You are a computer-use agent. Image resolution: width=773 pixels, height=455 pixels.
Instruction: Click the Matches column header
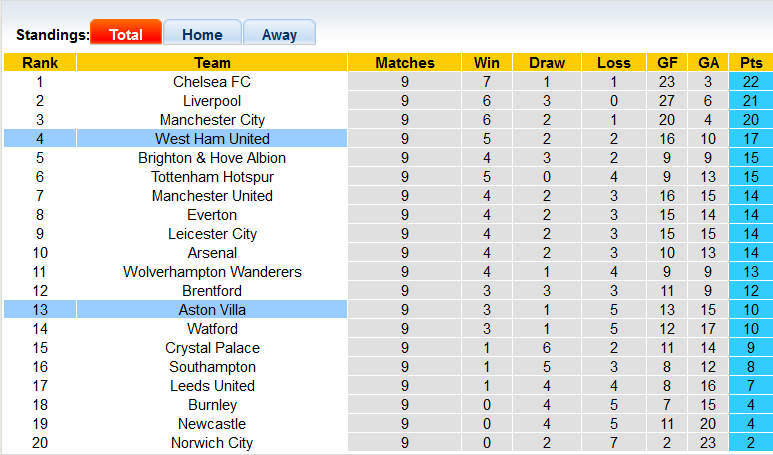405,63
